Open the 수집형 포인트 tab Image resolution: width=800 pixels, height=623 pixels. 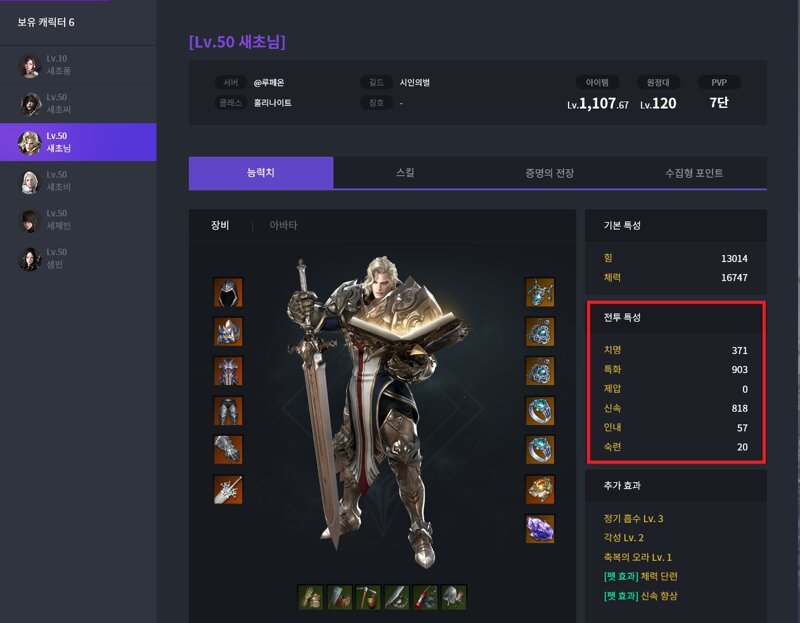[694, 172]
